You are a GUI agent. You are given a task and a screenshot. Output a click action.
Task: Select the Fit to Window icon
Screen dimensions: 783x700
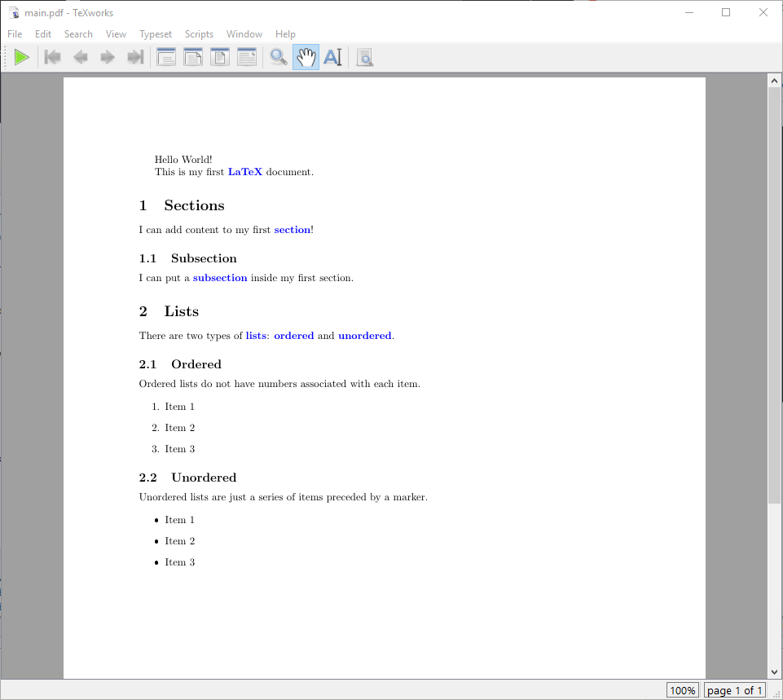point(220,57)
